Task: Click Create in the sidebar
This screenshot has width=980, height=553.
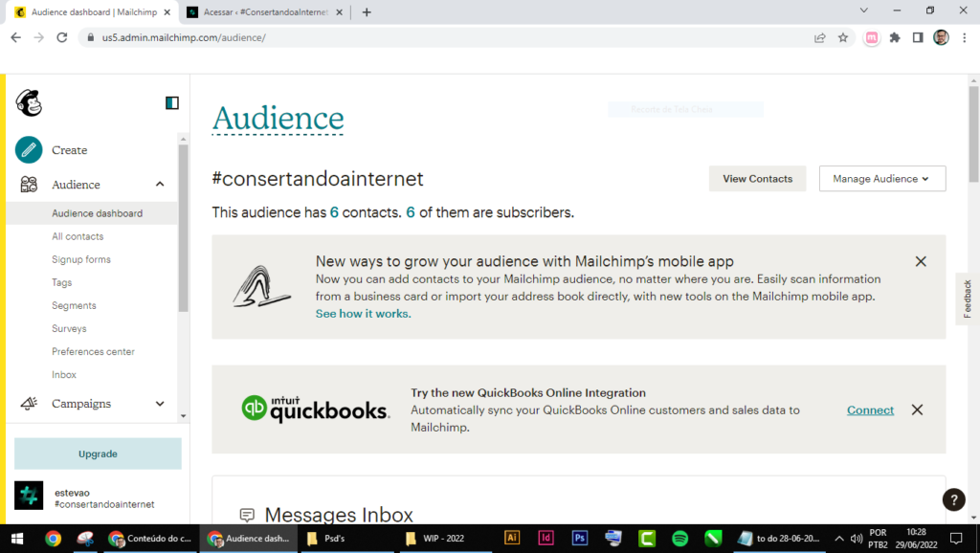Action: click(x=69, y=150)
